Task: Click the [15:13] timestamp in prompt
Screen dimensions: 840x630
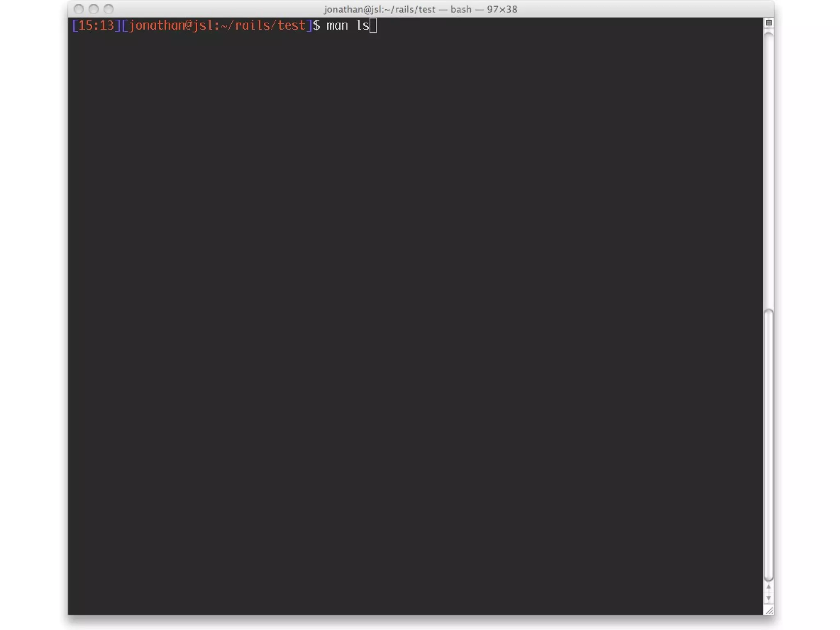Action: [96, 26]
